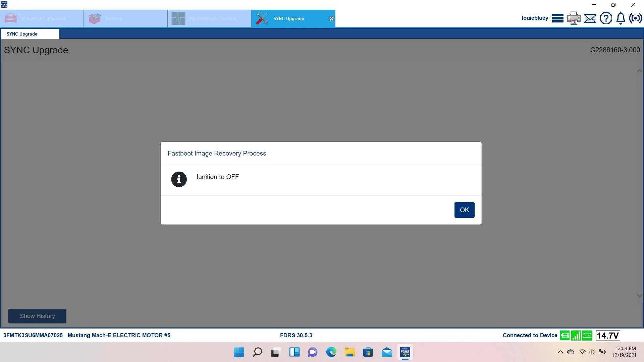Click the wrench and screwdriver SYNC Upgrade icon
The image size is (644, 362).
(262, 18)
